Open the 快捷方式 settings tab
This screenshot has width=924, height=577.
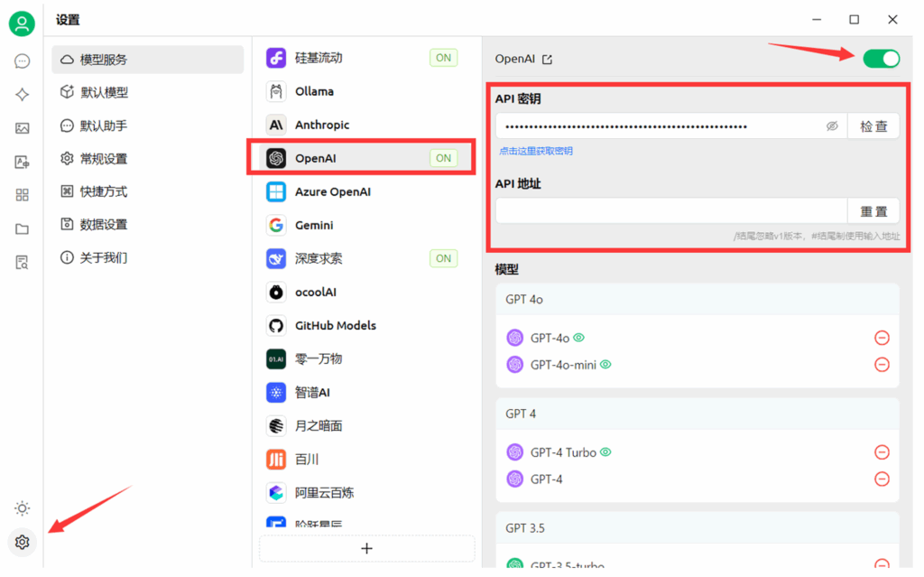click(x=104, y=191)
